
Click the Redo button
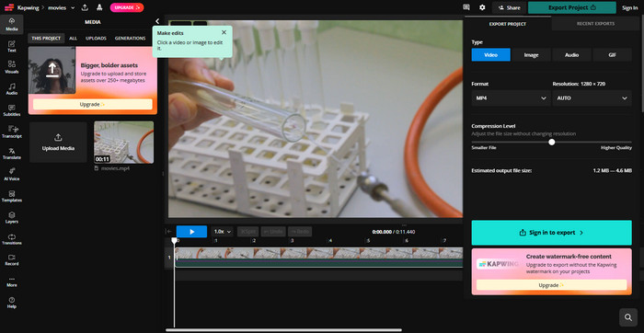pos(300,232)
